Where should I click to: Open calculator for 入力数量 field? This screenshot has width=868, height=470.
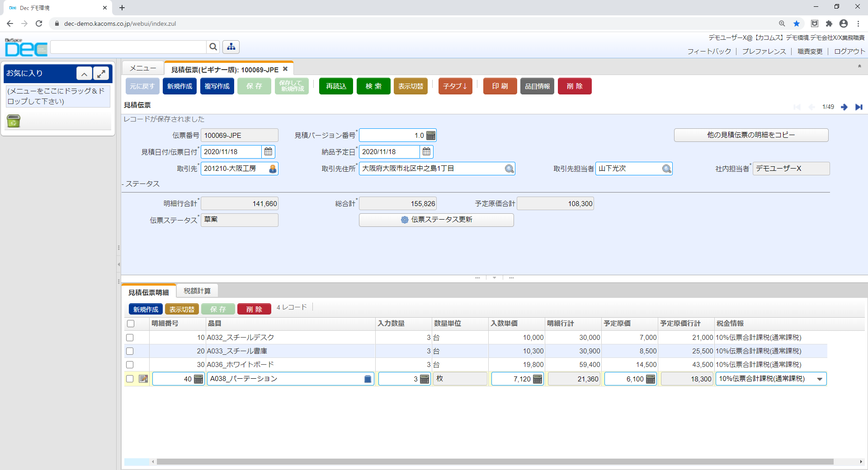pyautogui.click(x=425, y=379)
